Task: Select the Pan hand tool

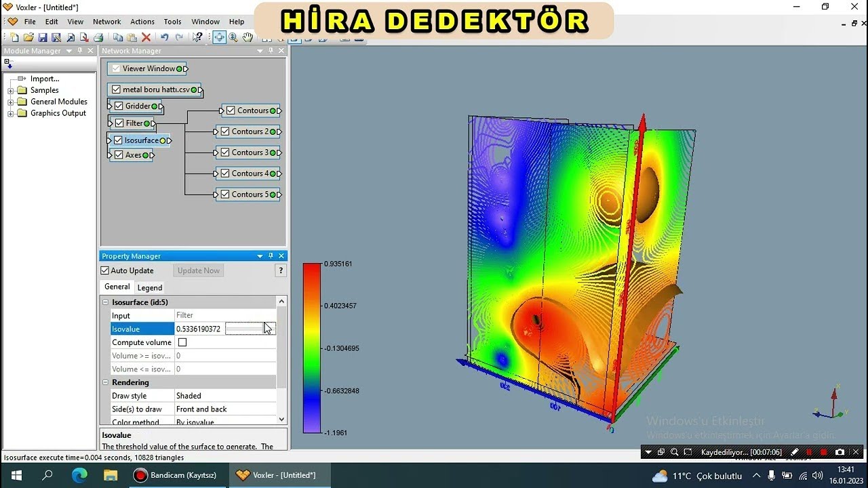Action: pyautogui.click(x=248, y=37)
